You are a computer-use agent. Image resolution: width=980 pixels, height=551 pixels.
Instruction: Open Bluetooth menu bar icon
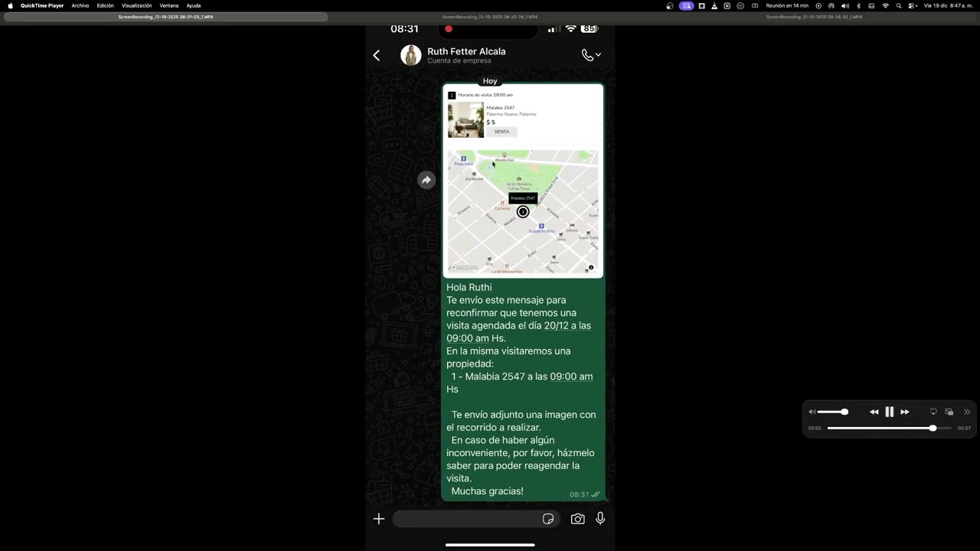point(858,5)
